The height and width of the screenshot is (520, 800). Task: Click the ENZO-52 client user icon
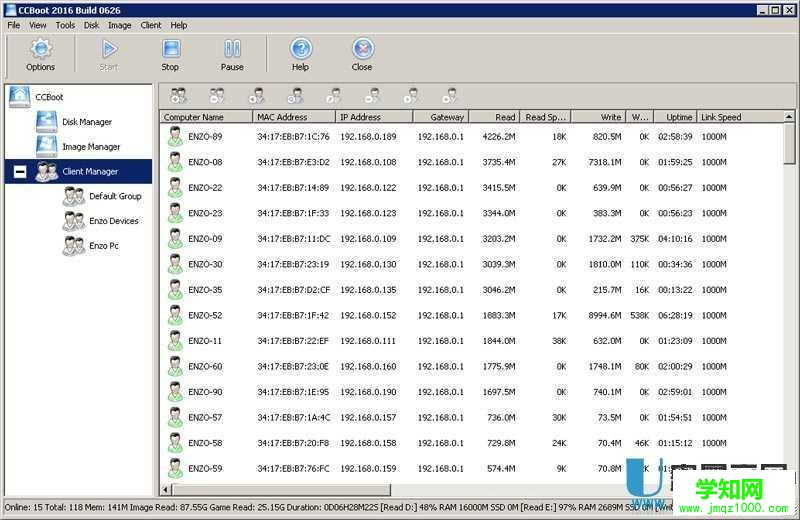175,315
